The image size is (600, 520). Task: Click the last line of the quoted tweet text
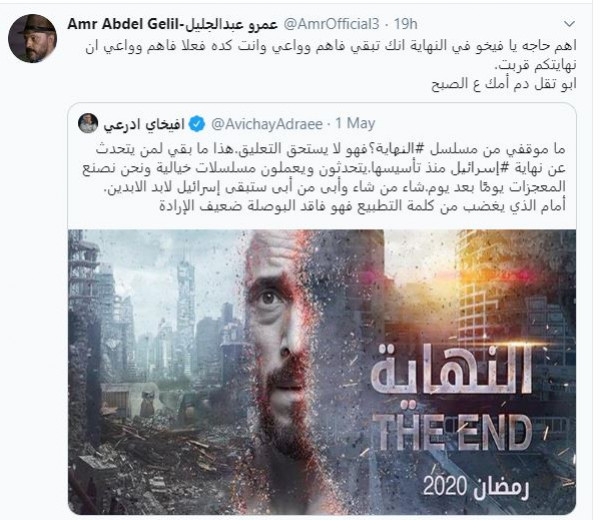tap(362, 206)
